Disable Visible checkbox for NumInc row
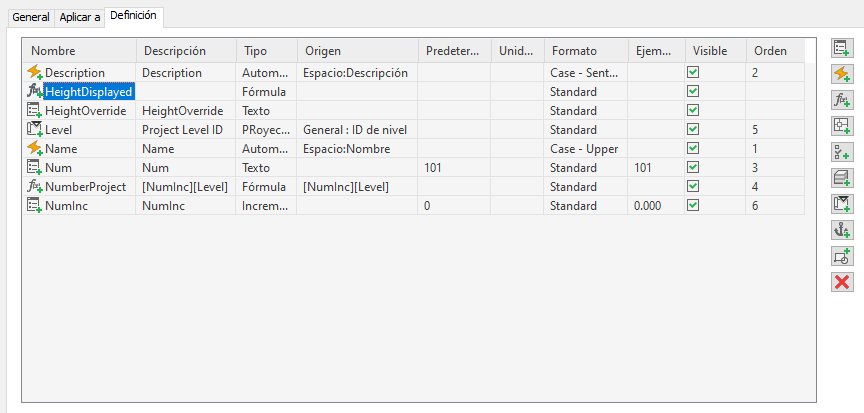 pyautogui.click(x=692, y=206)
